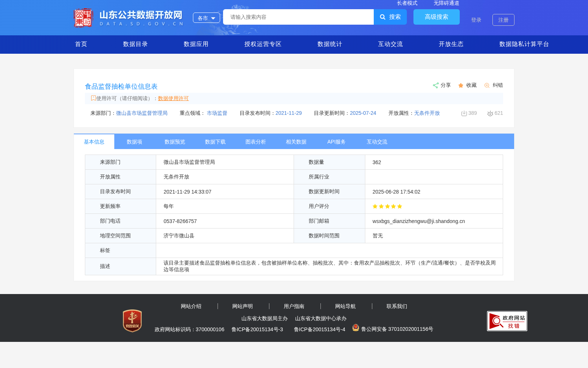
Task: Open 联系我们 footer link
Action: coord(397,306)
